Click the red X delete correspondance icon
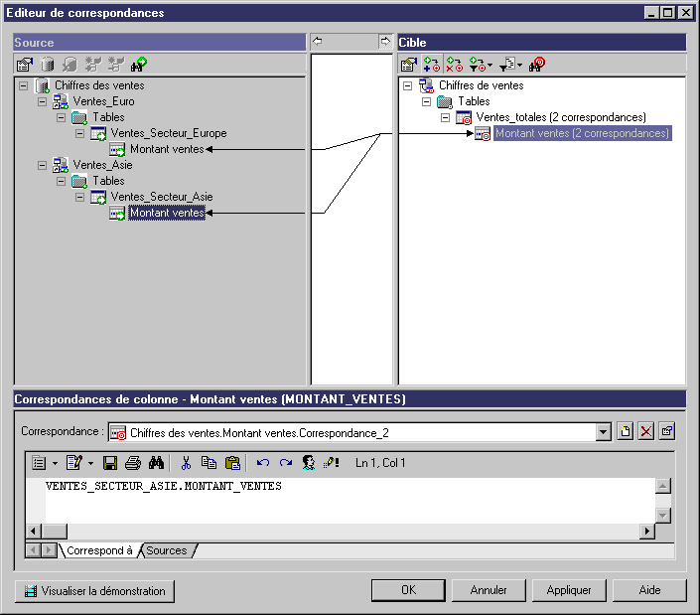Image resolution: width=700 pixels, height=615 pixels. coord(645,431)
